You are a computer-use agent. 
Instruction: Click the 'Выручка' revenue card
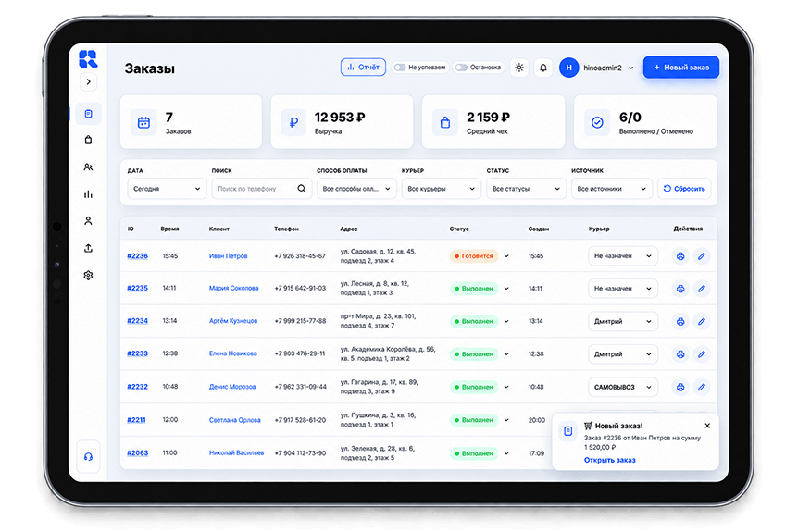coord(342,122)
